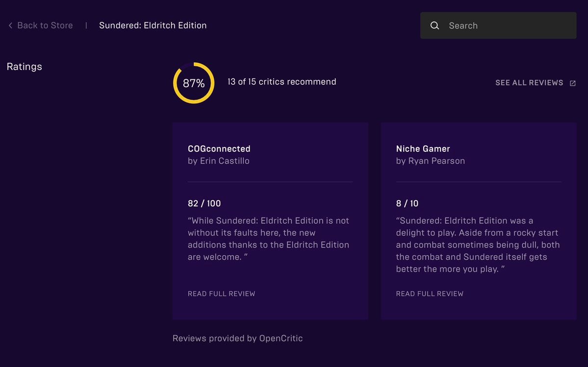Click the author name Erin Castillo

[218, 161]
